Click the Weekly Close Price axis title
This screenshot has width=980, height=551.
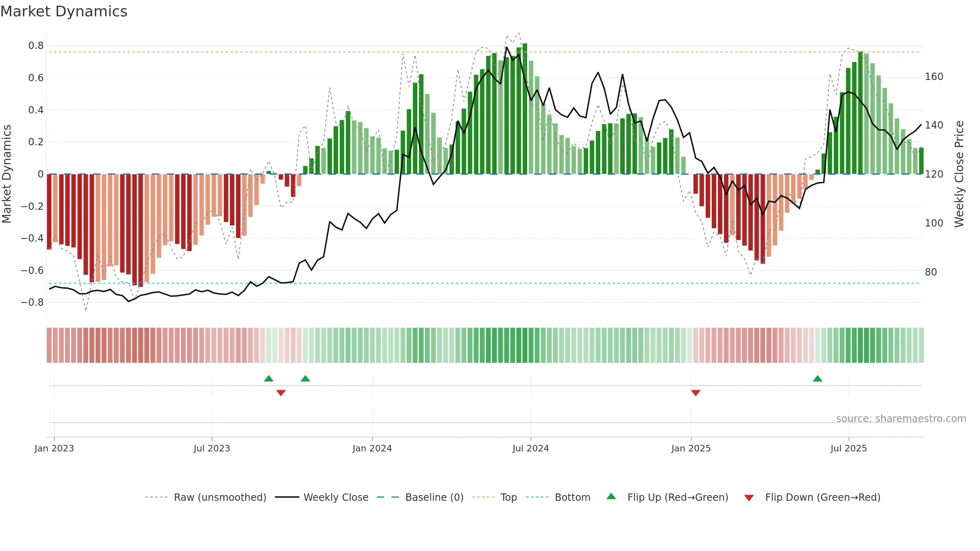[x=959, y=174]
